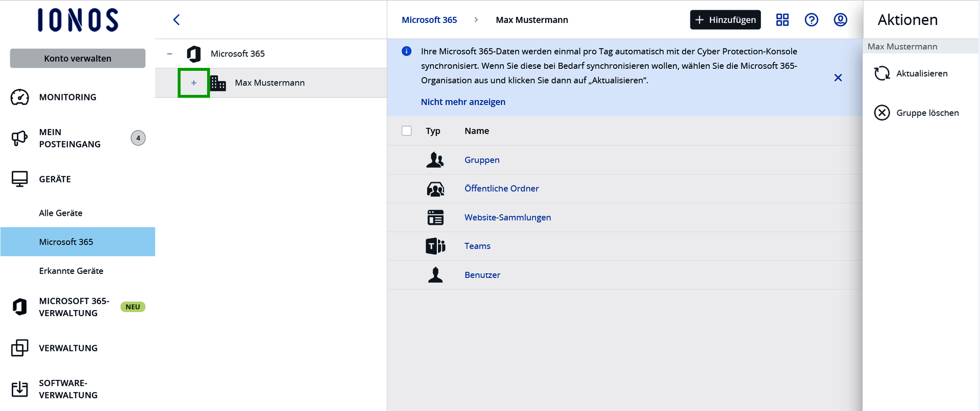Open Alle Geräte submenu item

pos(61,213)
